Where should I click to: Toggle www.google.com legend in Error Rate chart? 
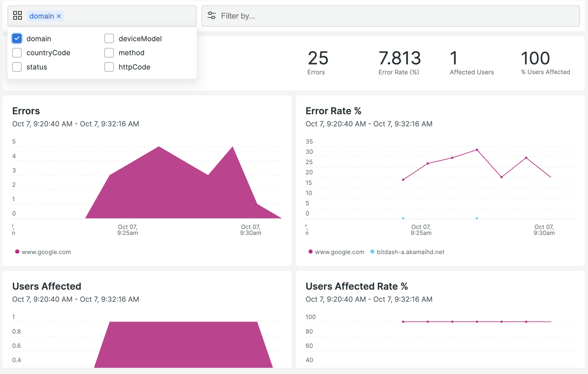click(x=337, y=252)
